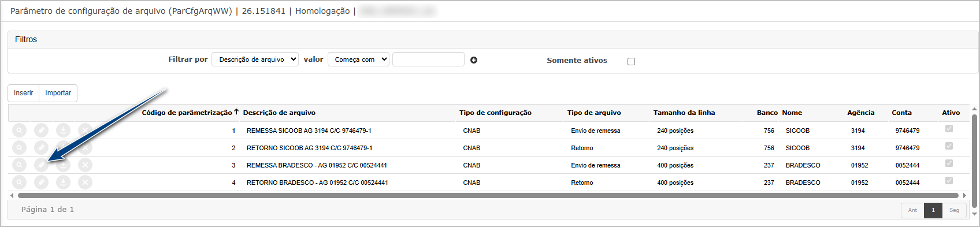This screenshot has width=980, height=227.
Task: Edit RETORNO SICOOB row with pencil icon
Action: (x=41, y=148)
